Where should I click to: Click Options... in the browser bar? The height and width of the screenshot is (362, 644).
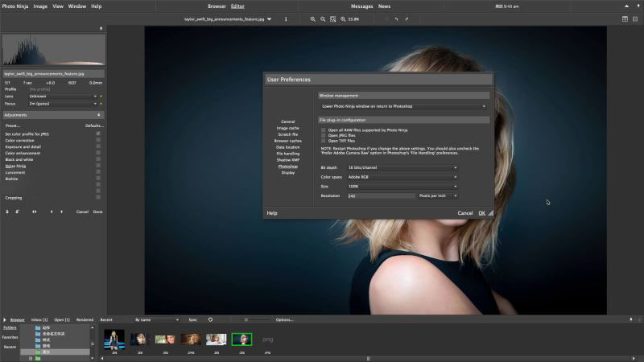285,319
